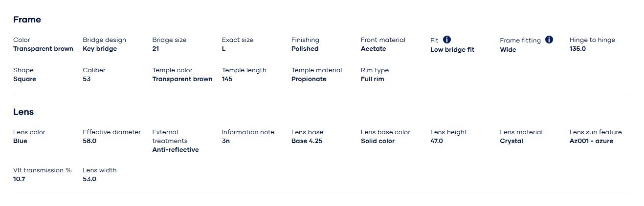Click the Anti-reflective external treatments value
This screenshot has width=644, height=206.
point(176,150)
